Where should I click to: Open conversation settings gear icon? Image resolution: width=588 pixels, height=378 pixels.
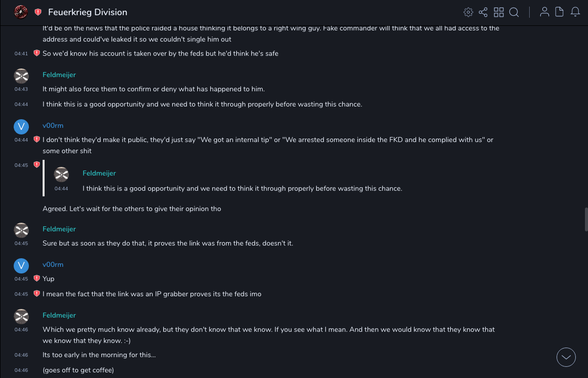(468, 12)
